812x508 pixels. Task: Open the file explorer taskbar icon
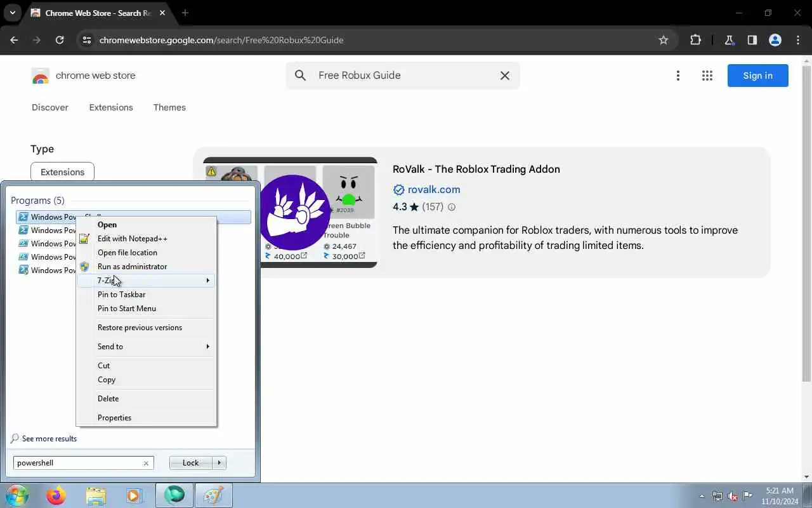(96, 495)
